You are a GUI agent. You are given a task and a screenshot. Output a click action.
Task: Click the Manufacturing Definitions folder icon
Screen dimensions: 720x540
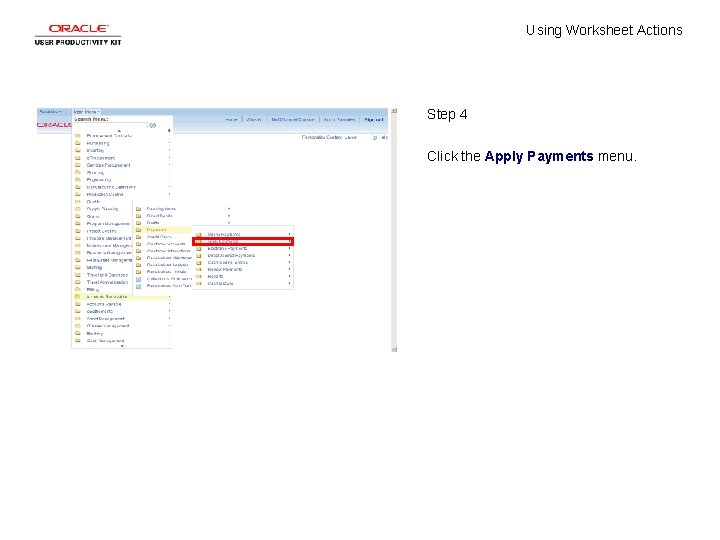[78, 187]
